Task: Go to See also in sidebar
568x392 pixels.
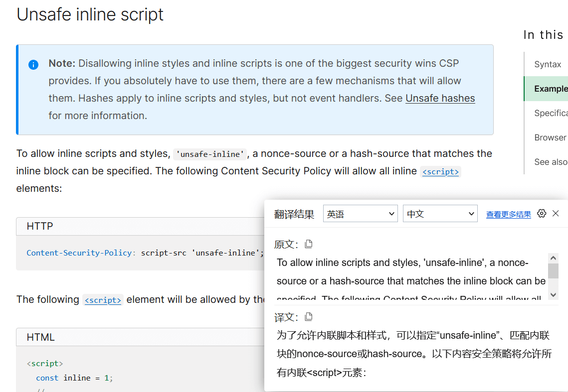Action: click(551, 162)
